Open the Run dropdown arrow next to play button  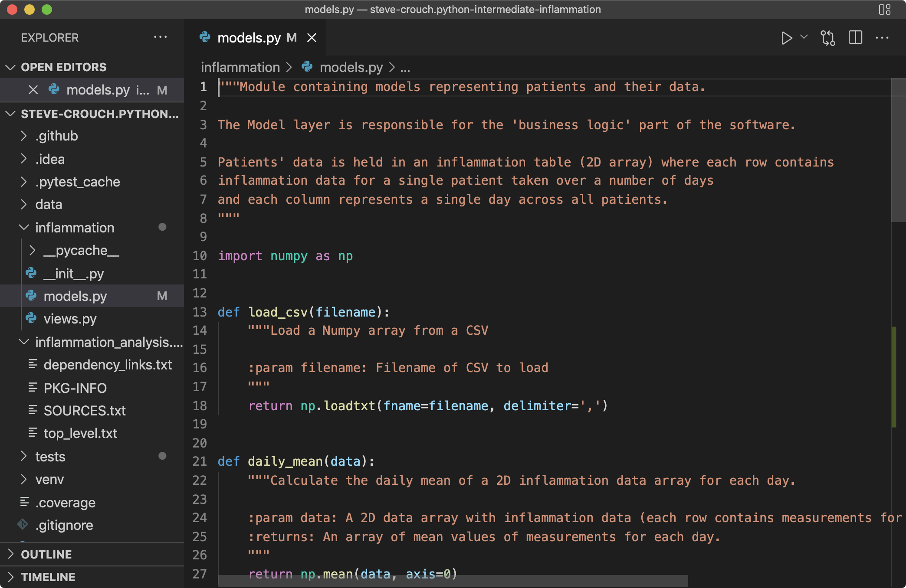(804, 38)
